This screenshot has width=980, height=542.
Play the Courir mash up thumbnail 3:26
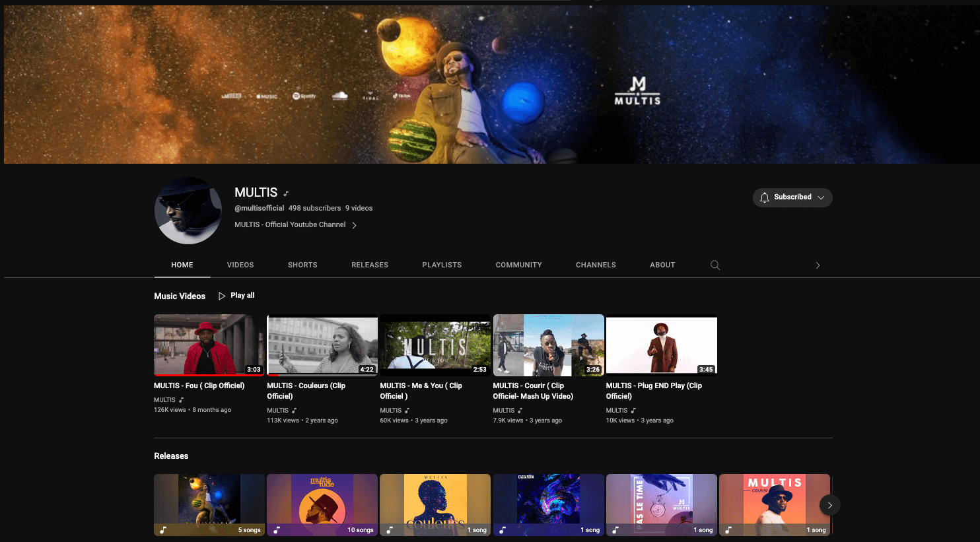tap(548, 345)
